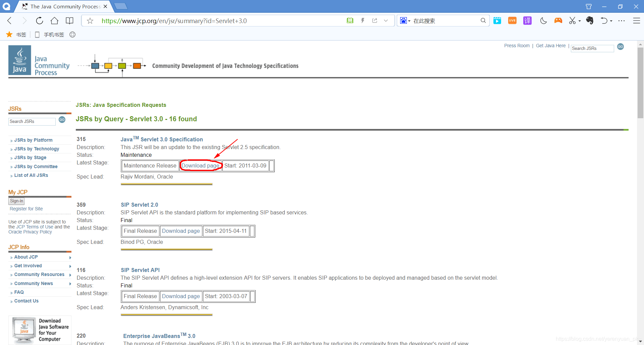Open the Evernote elephant extension
This screenshot has height=345, width=644.
click(x=590, y=21)
